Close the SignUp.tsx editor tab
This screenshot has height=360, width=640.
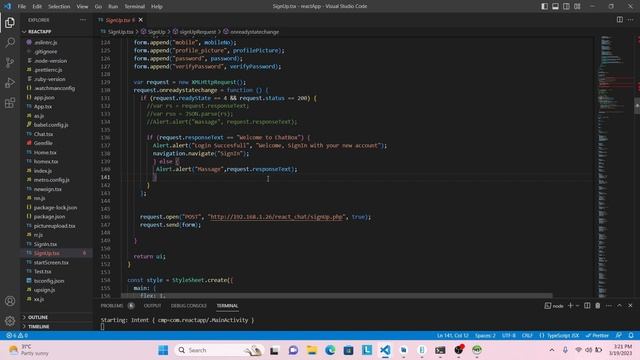(x=141, y=20)
